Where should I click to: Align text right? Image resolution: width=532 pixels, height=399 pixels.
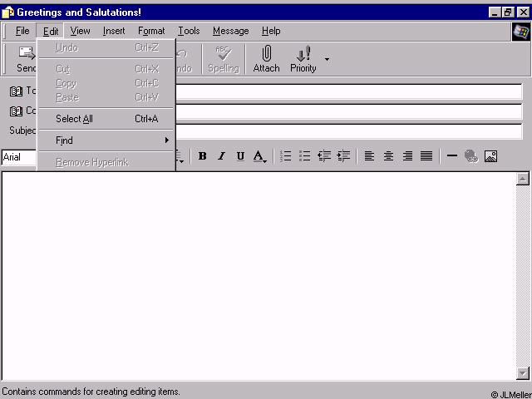coord(407,156)
